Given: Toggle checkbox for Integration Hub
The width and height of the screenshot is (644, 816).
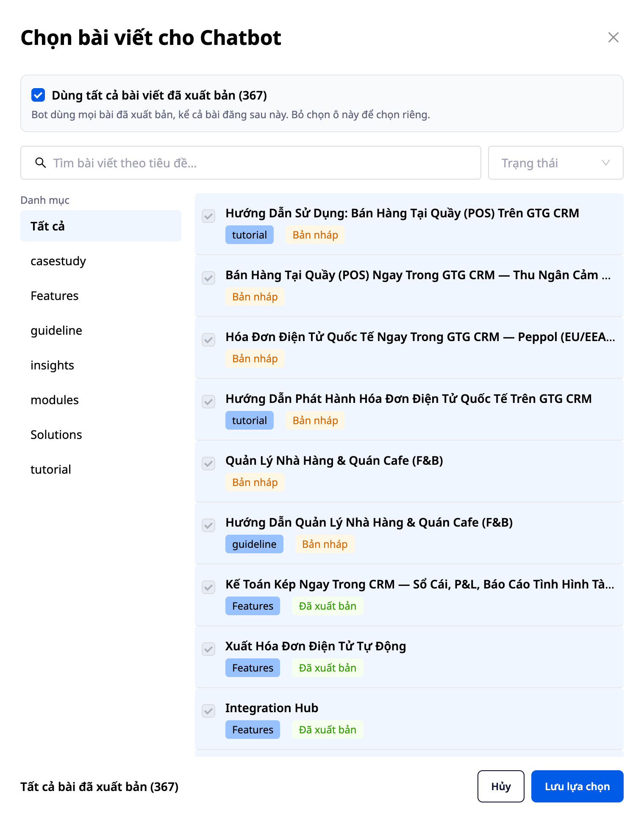Looking at the screenshot, I should [208, 711].
